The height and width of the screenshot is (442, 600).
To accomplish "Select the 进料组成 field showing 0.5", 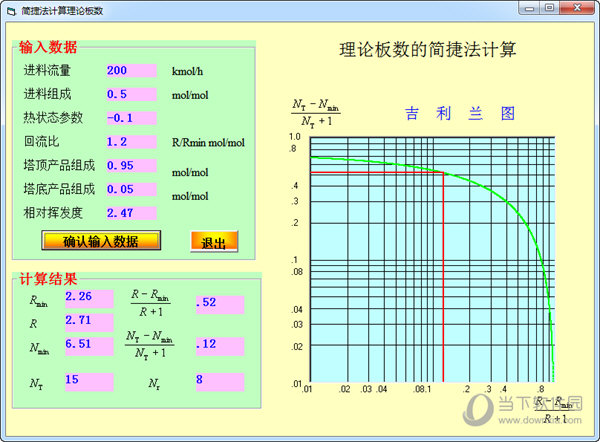I will coord(132,95).
